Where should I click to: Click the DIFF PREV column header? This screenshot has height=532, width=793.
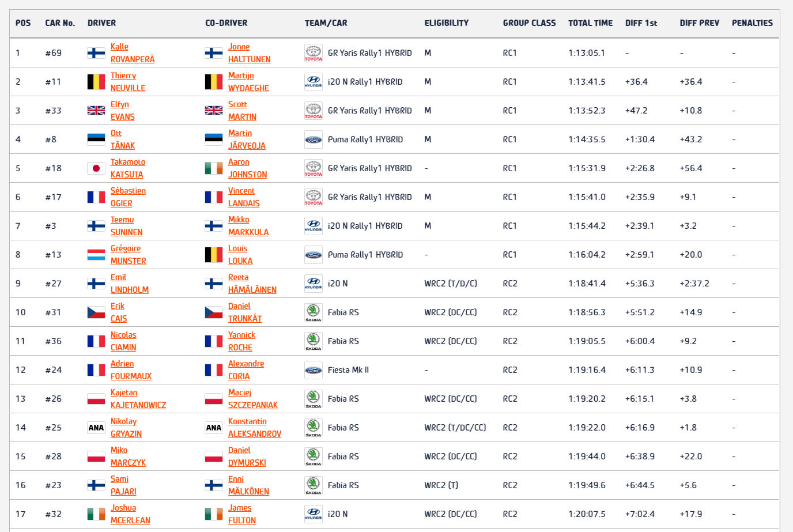pos(700,23)
